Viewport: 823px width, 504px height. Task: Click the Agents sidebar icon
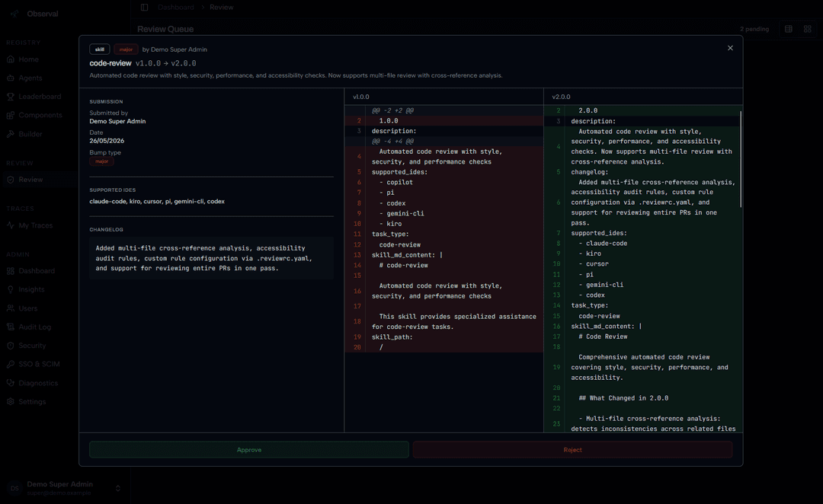[11, 78]
